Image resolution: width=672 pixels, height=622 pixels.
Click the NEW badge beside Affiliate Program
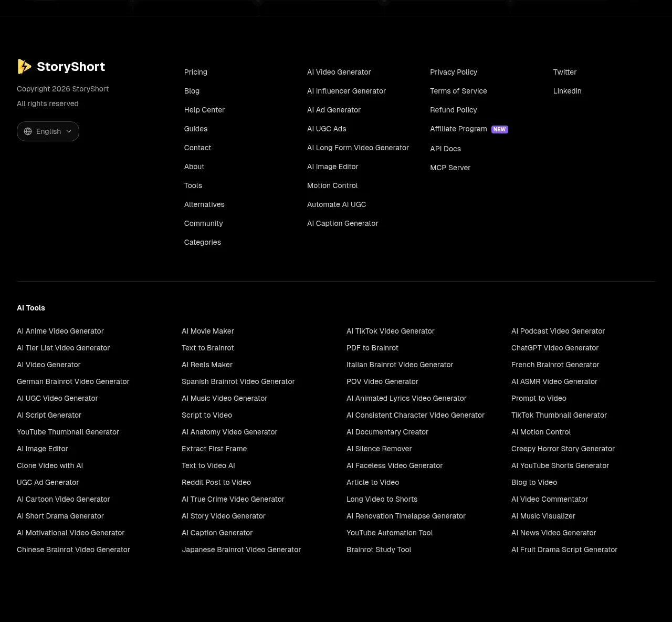click(499, 129)
